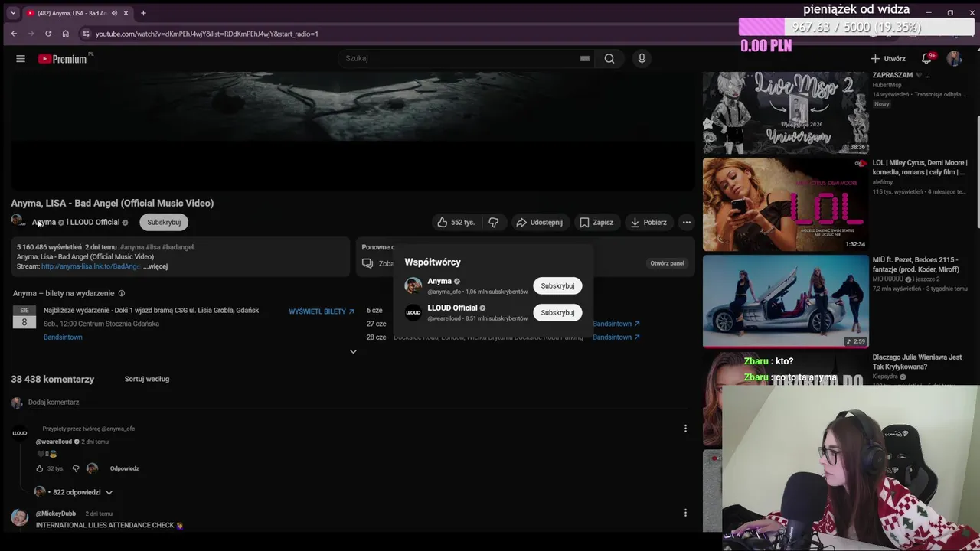Open the on-screen keyboard icon in search box
The width and height of the screenshot is (980, 551).
[x=585, y=58]
